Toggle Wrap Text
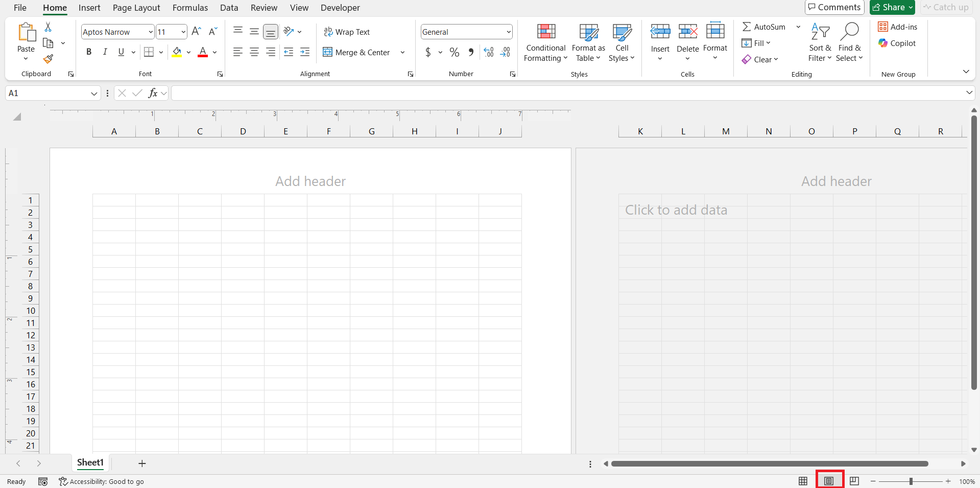980x488 pixels. tap(347, 32)
